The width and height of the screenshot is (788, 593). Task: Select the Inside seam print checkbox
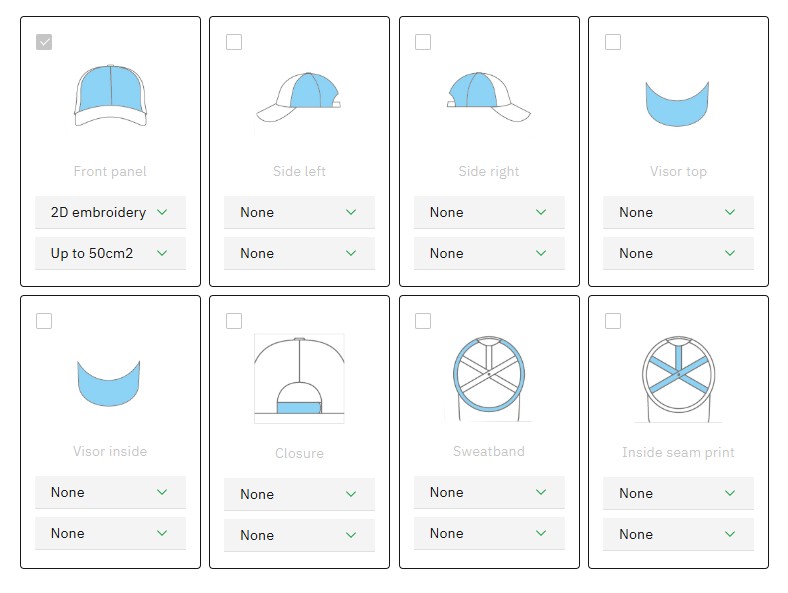point(613,321)
